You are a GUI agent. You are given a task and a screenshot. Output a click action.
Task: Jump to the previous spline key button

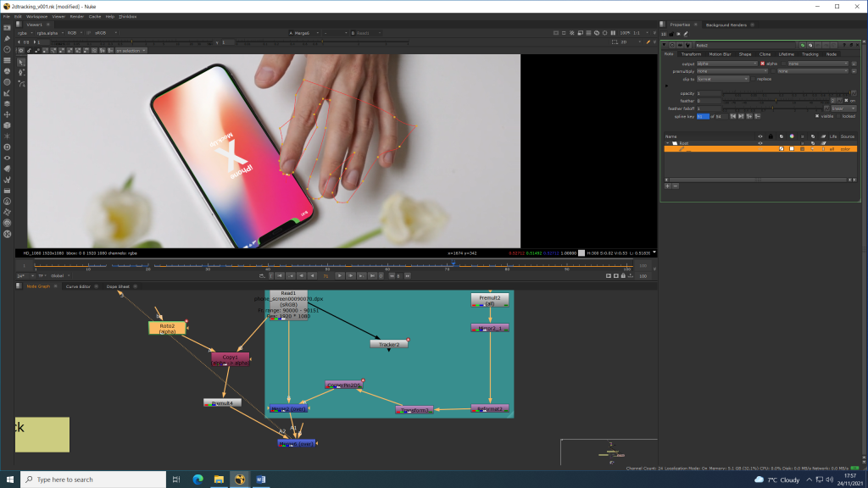(733, 116)
